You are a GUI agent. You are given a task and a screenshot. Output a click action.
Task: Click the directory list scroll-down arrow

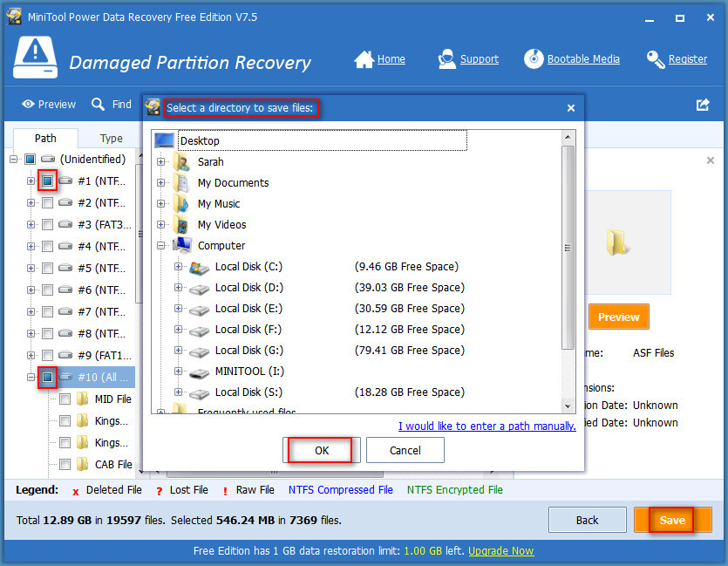(568, 406)
